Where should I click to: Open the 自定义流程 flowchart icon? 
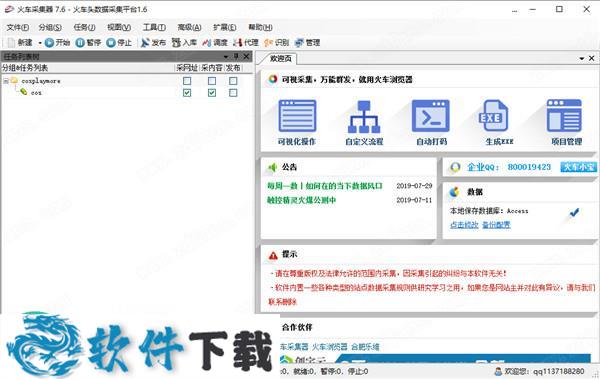(364, 116)
